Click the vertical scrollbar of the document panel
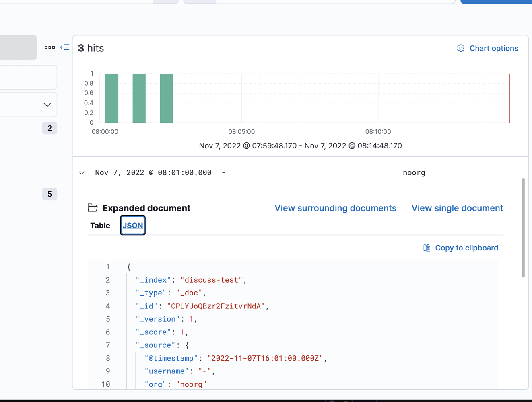 coord(524,225)
